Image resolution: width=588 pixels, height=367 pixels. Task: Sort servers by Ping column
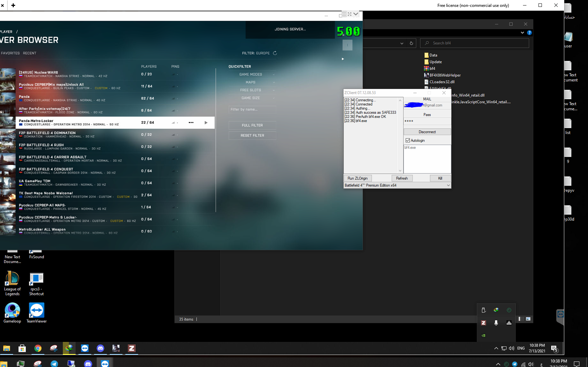click(x=175, y=66)
